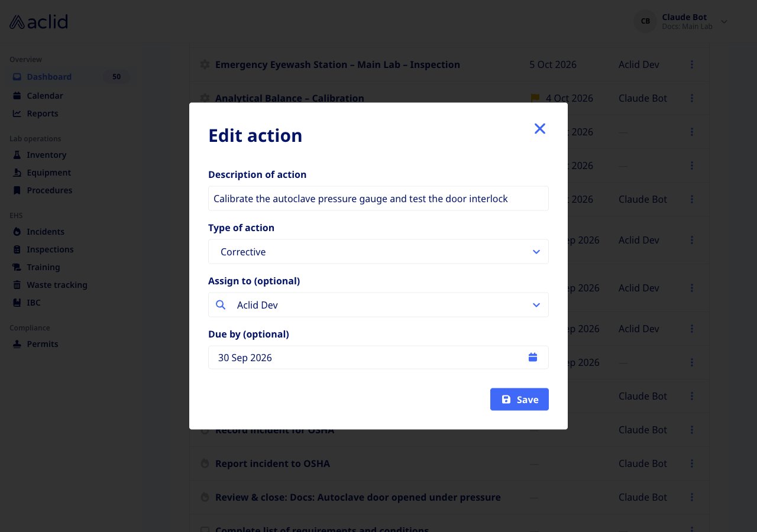Expand the Claude Bot user menu chevron

click(724, 22)
